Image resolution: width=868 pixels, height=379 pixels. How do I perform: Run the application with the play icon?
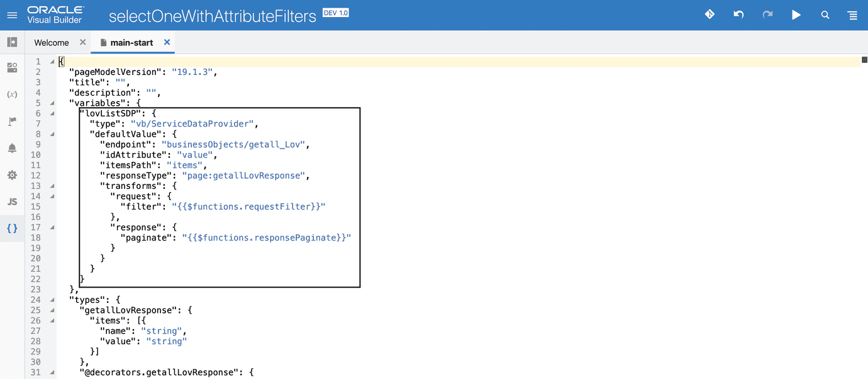click(796, 14)
